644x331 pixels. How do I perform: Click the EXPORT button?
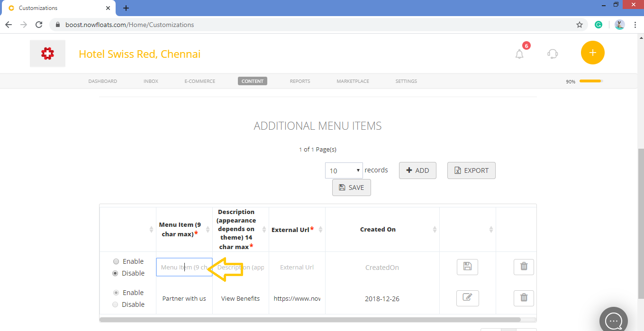(x=472, y=170)
